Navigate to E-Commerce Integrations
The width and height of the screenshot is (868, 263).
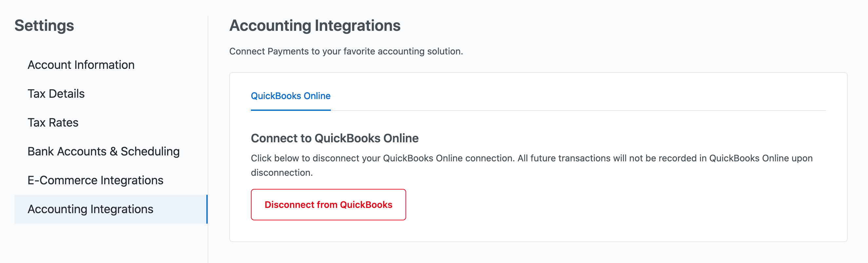pyautogui.click(x=95, y=180)
